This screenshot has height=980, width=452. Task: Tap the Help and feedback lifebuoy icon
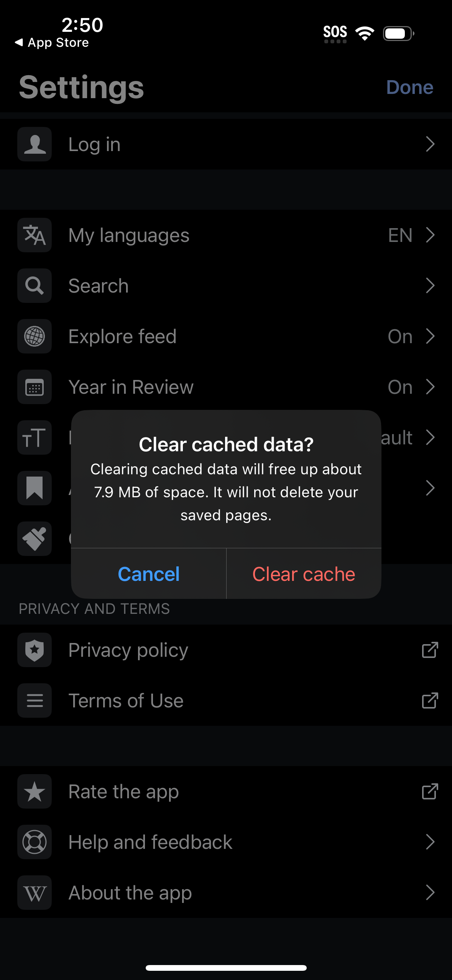coord(34,842)
